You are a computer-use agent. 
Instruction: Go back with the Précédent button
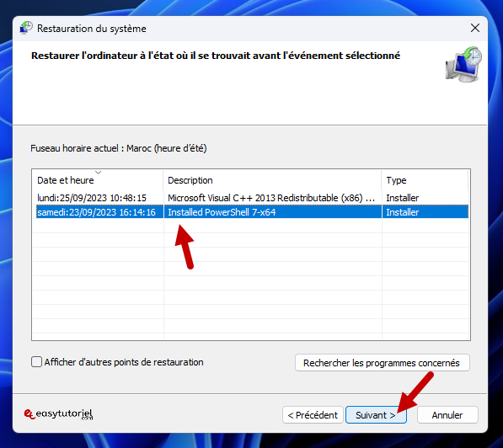tap(313, 415)
